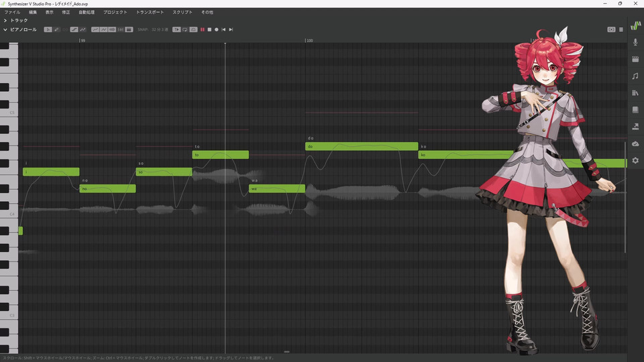Screen dimensions: 644x362
Task: Select the note with lyric 'no'
Action: click(107, 189)
